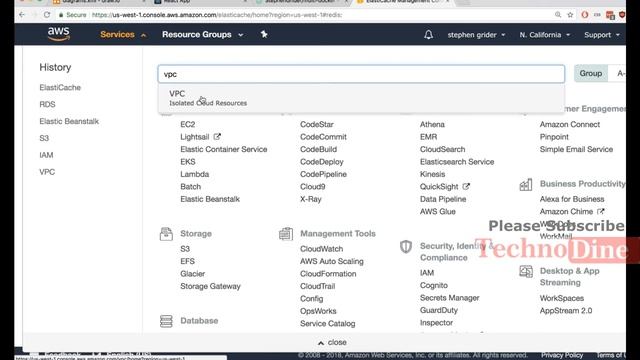Open RDS from History
Image resolution: width=640 pixels, height=360 pixels.
47,104
